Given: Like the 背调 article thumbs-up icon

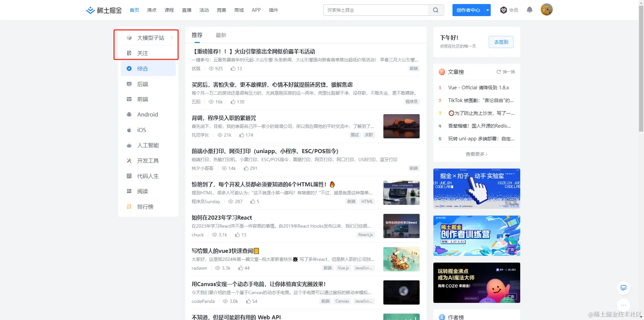Looking at the screenshot, I should point(242,135).
